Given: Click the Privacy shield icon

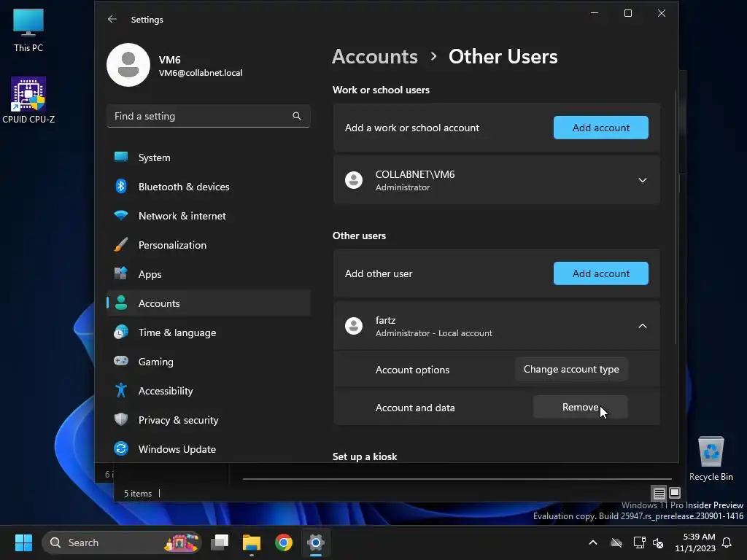Looking at the screenshot, I should click(121, 419).
